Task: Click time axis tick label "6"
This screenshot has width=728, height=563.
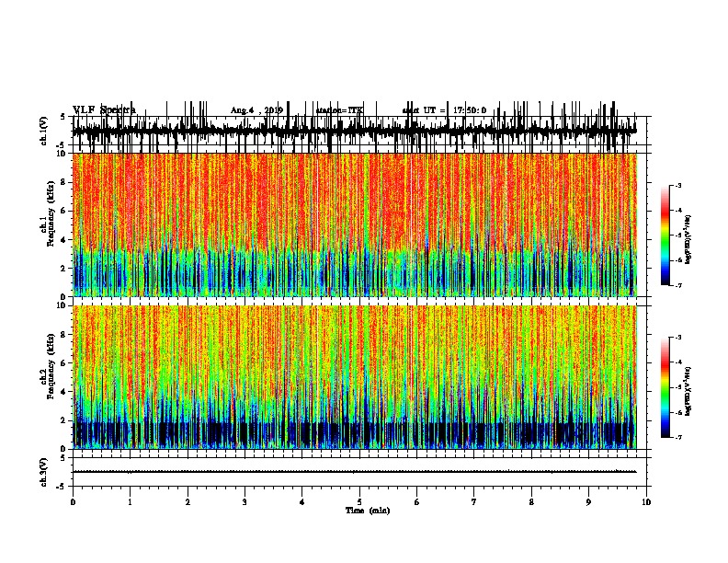Action: point(417,502)
